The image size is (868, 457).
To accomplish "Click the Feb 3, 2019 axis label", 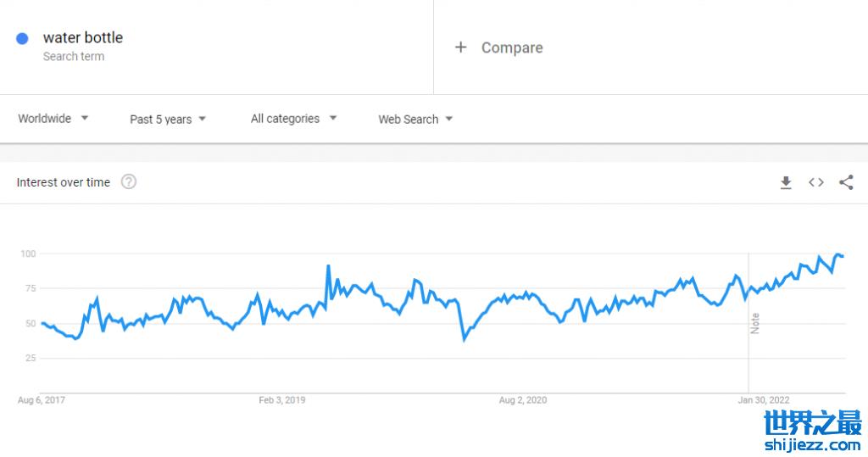I will (282, 400).
